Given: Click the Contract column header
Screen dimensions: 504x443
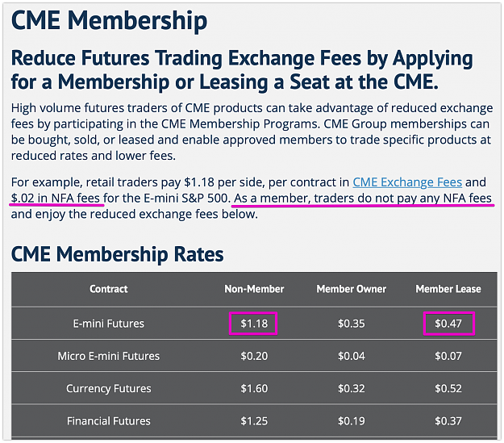Looking at the screenshot, I should (109, 289).
